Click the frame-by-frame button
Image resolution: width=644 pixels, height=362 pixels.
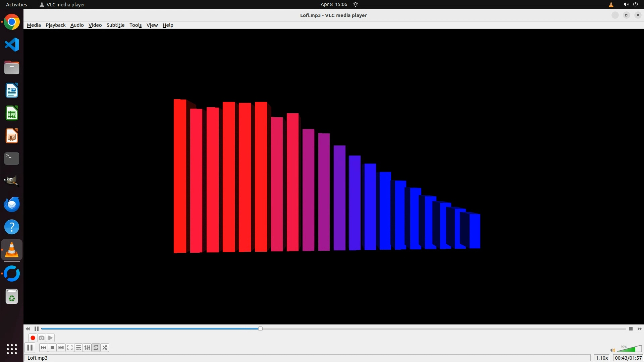tap(50, 338)
